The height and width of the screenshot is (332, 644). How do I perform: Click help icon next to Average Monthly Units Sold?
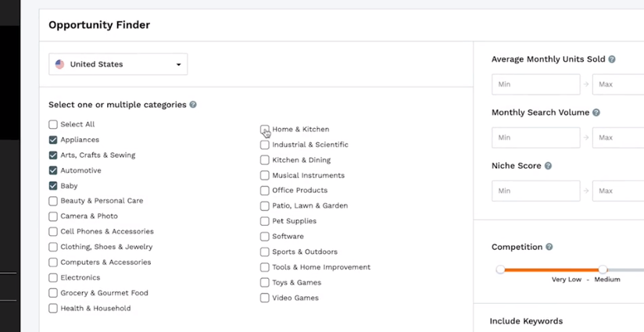pyautogui.click(x=611, y=59)
